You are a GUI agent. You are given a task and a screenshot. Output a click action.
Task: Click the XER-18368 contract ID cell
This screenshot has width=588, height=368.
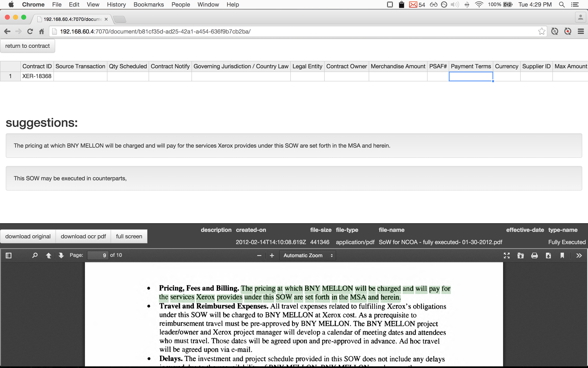[x=37, y=76]
